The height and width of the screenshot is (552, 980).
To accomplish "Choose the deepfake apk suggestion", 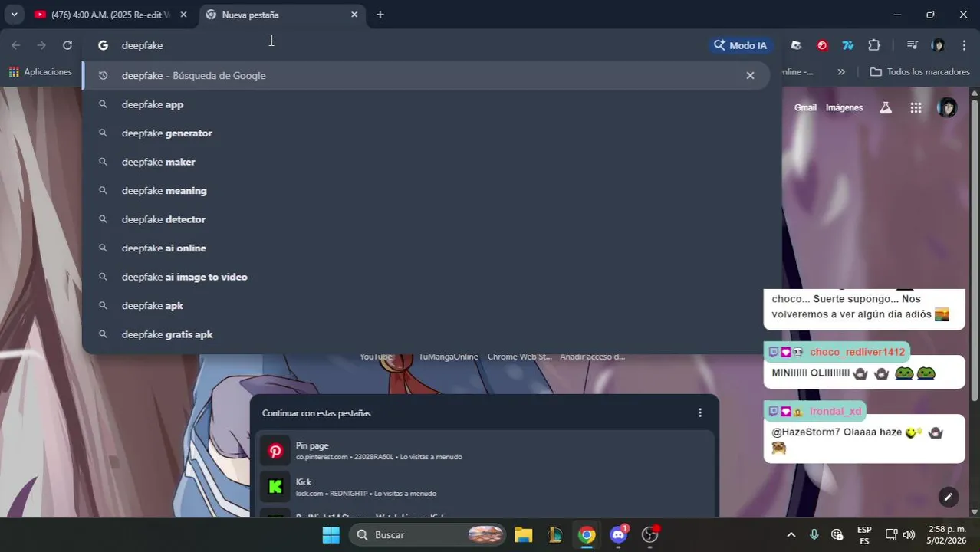I will pyautogui.click(x=426, y=305).
